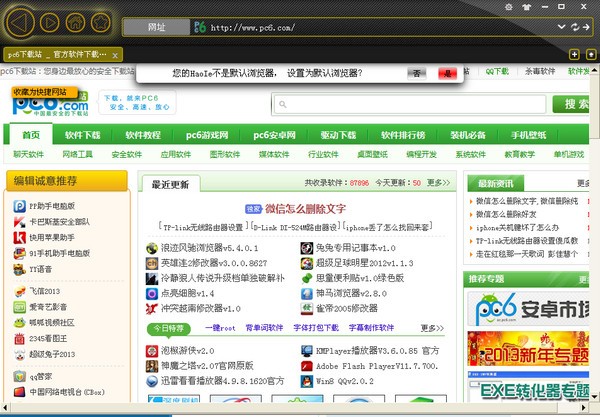
Task: Open the 图形软件 category link
Action: tap(225, 154)
